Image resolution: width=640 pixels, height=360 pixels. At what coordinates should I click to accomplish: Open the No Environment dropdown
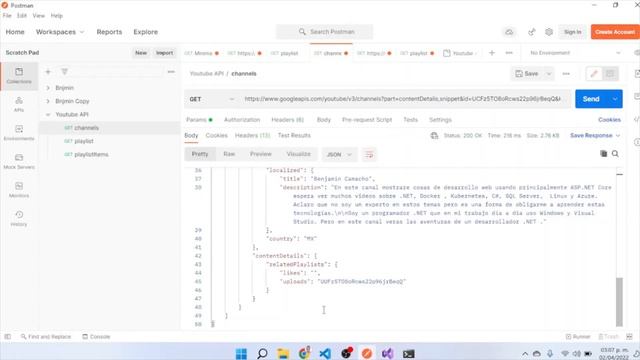click(x=575, y=53)
